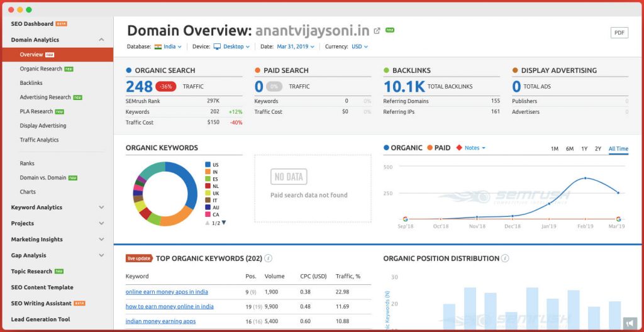Expand the Marketing Insights section
This screenshot has width=644, height=332.
click(101, 240)
